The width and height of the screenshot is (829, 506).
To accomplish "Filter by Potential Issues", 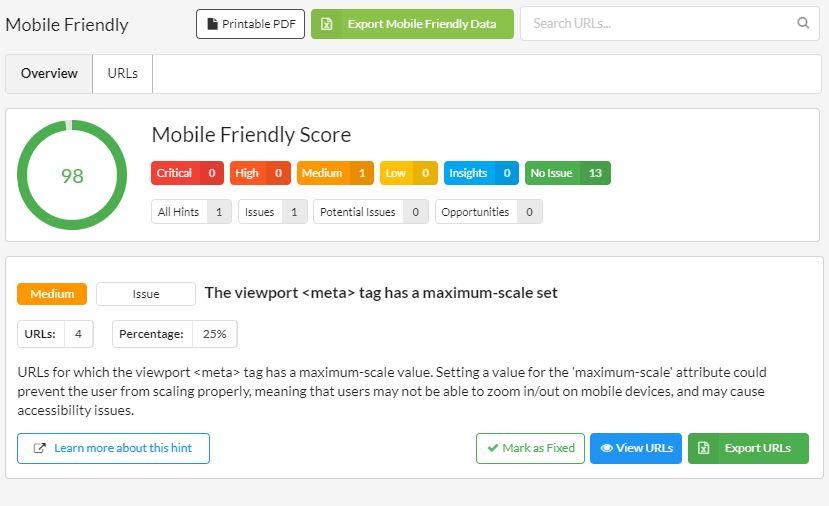I will click(x=371, y=212).
